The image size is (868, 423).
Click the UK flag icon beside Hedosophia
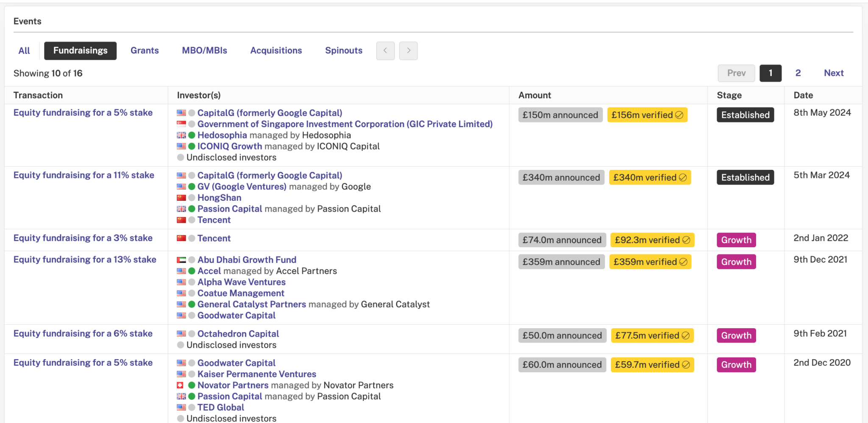point(181,135)
